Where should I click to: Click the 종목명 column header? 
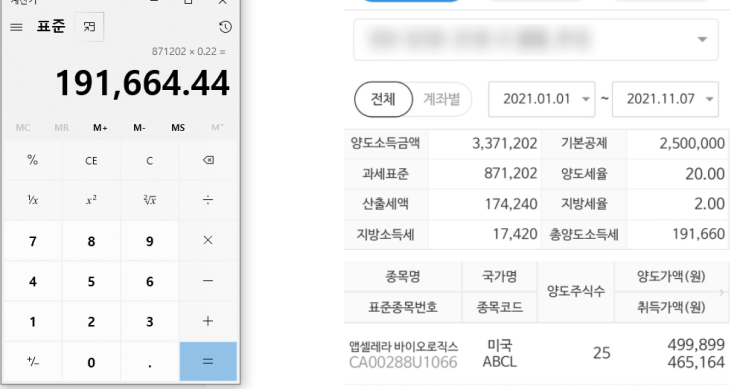(403, 276)
